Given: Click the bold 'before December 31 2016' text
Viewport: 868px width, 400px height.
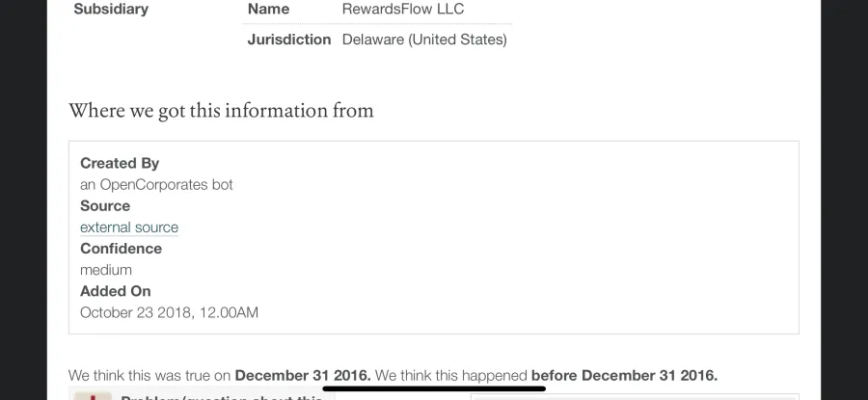Looking at the screenshot, I should click(x=624, y=376).
